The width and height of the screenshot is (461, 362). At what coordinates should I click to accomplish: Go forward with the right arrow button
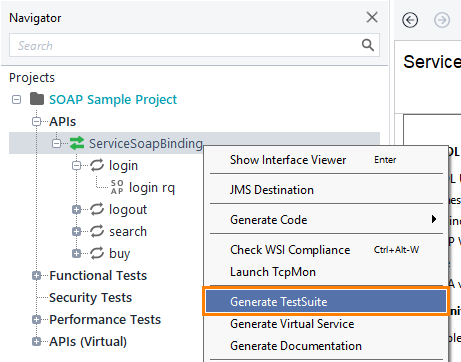[442, 20]
